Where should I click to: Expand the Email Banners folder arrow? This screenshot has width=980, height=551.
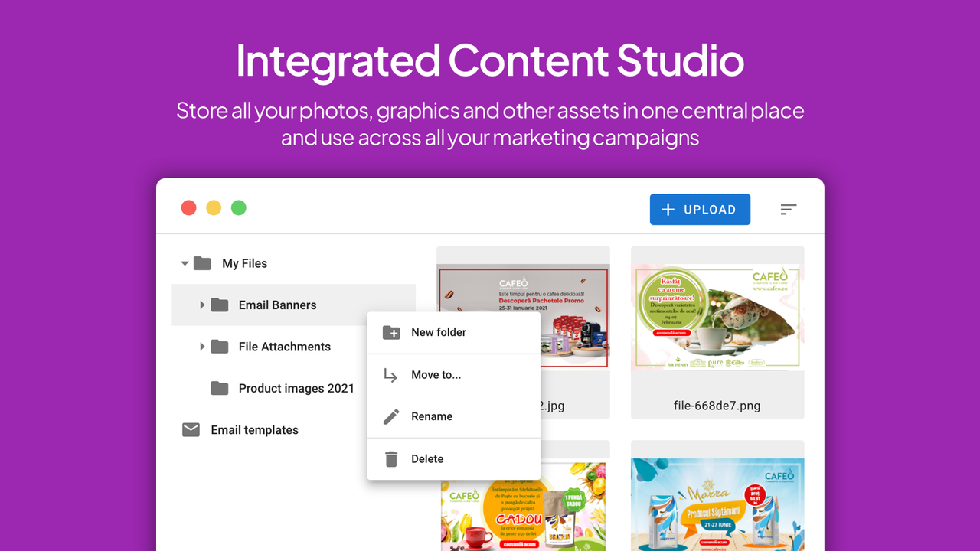point(201,305)
